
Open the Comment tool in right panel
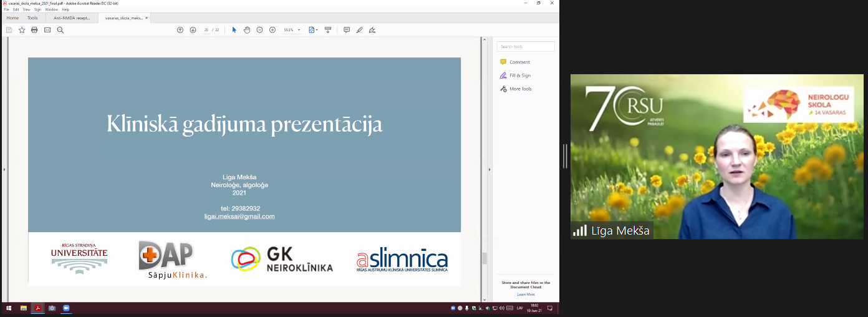[515, 62]
